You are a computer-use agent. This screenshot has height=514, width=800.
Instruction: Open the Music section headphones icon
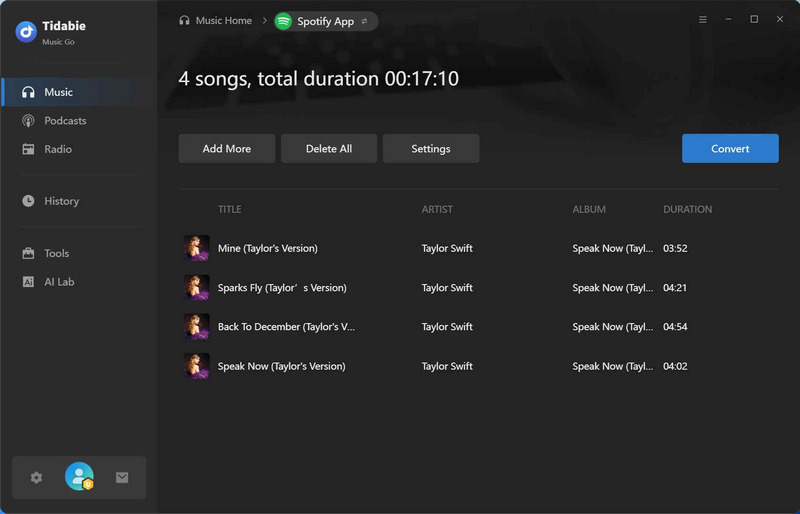tap(28, 92)
